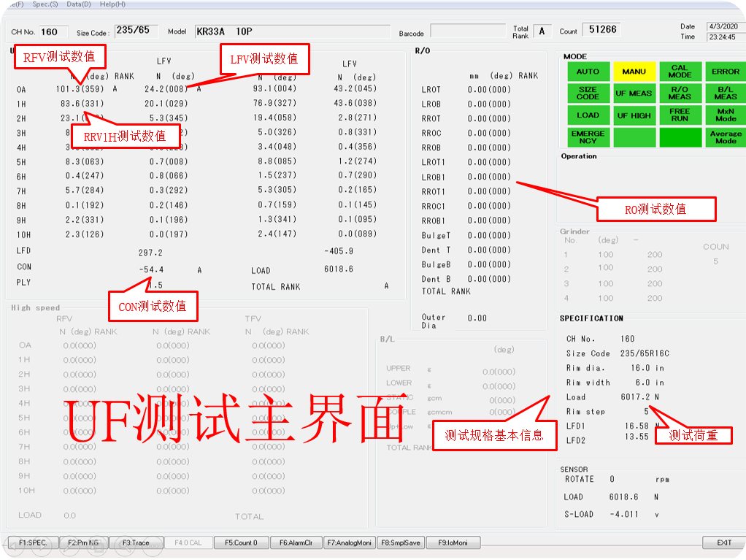746x560 pixels.
Task: Enable FREE RUN mode
Action: point(680,115)
